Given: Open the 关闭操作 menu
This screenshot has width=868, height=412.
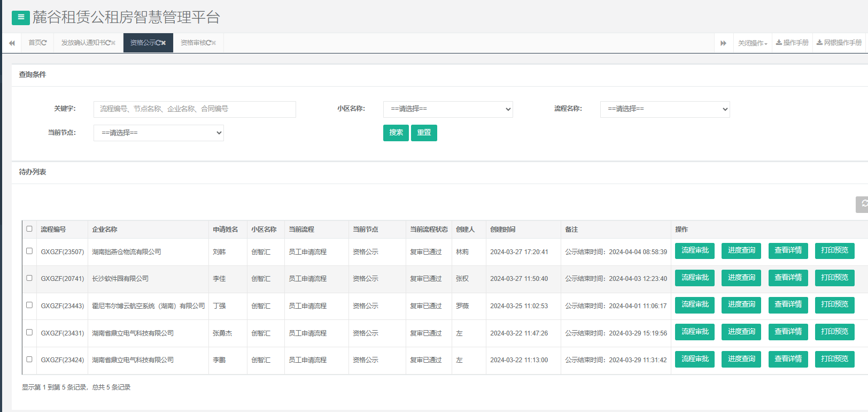Looking at the screenshot, I should (753, 43).
